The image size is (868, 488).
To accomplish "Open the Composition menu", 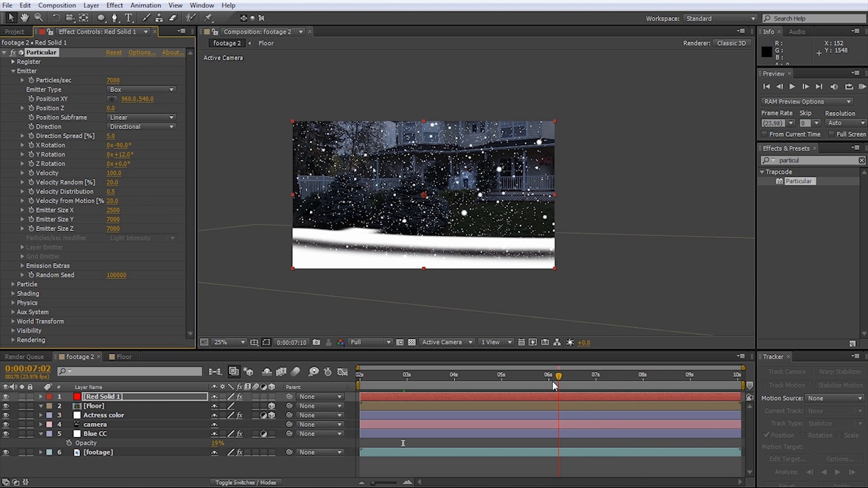I will click(x=57, y=5).
